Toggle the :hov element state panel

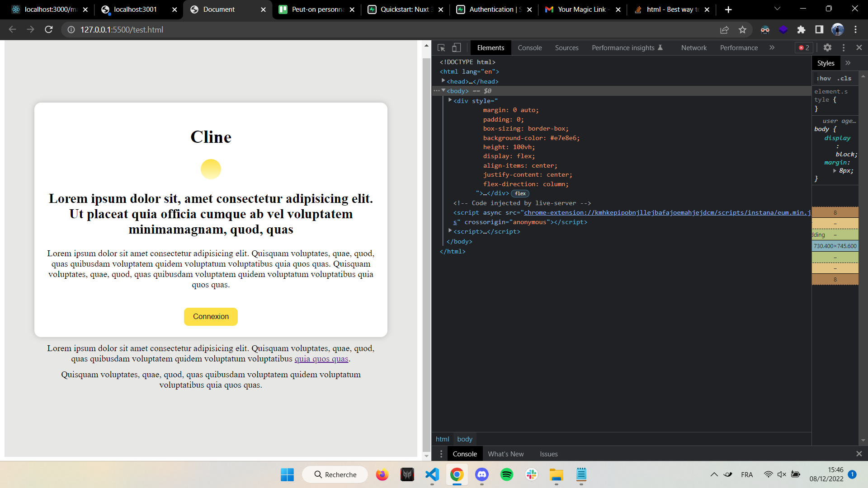coord(824,78)
